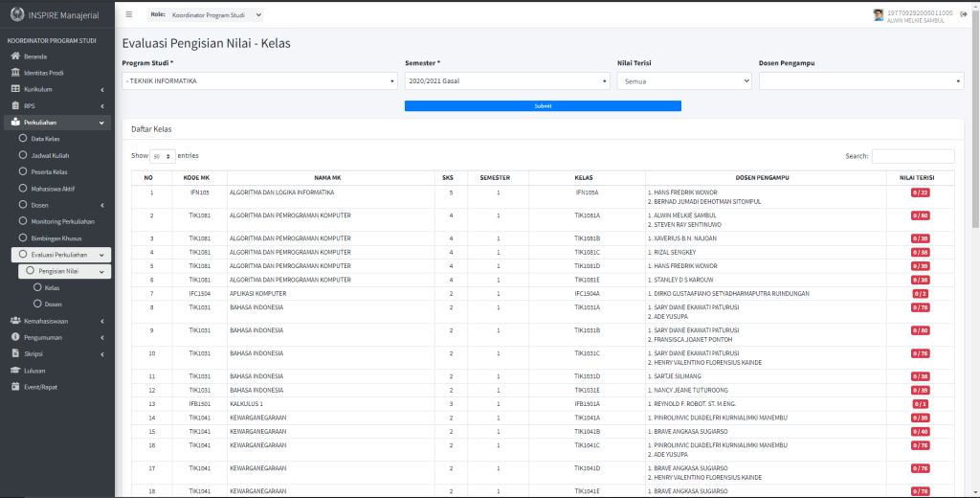Screen dimensions: 980x498
Task: Click the Kurikulum table icon
Action: [x=15, y=89]
